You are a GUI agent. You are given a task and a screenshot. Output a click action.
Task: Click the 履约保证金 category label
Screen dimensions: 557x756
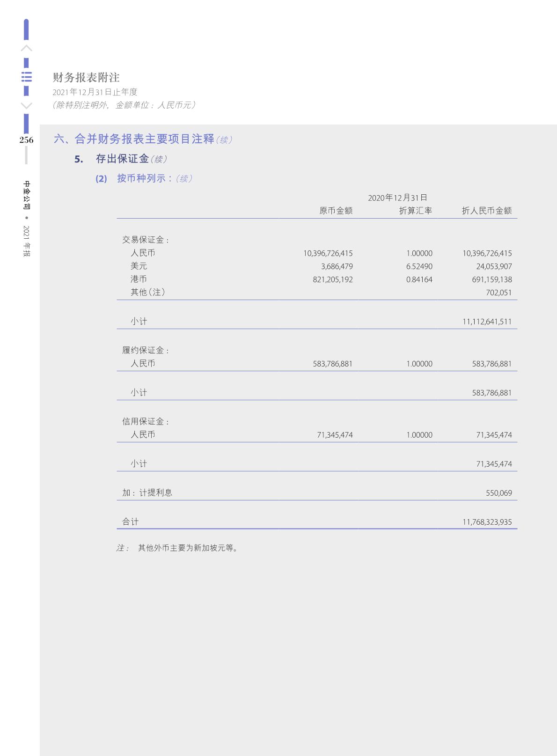[146, 350]
